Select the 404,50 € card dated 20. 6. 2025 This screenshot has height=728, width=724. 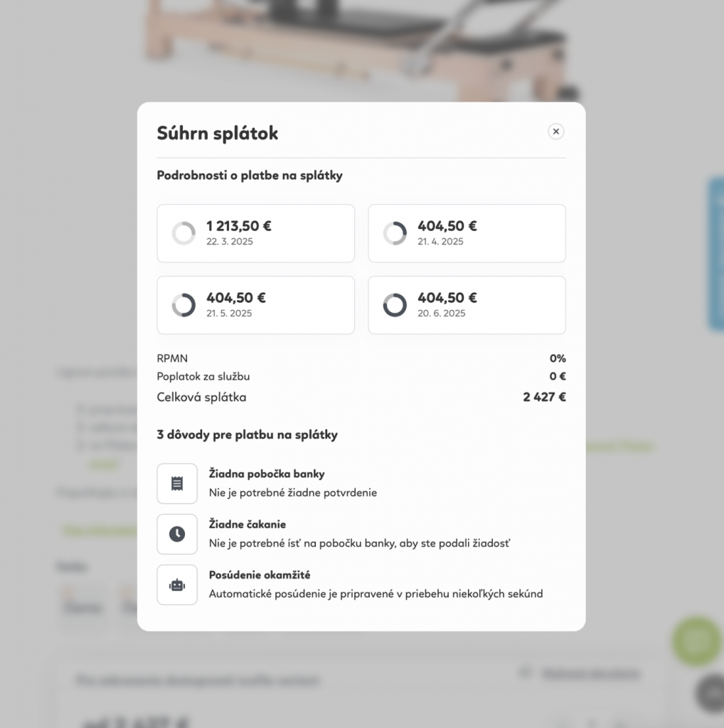pos(467,305)
